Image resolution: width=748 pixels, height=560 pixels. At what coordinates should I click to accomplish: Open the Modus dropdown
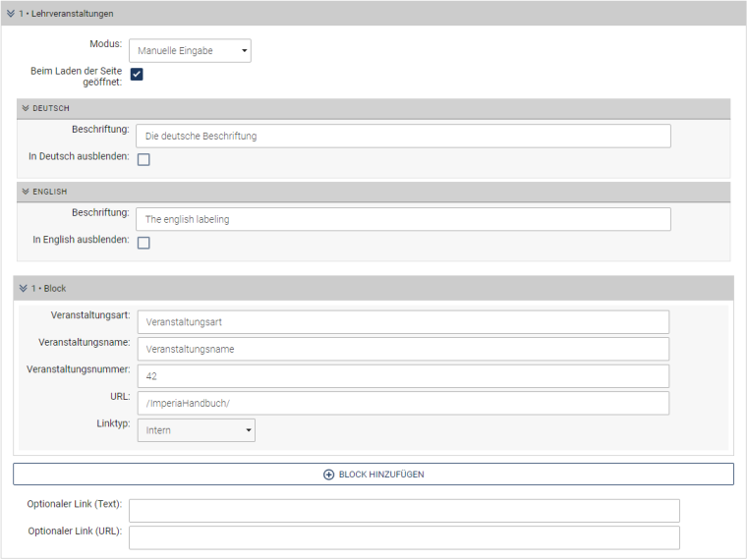pyautogui.click(x=194, y=50)
